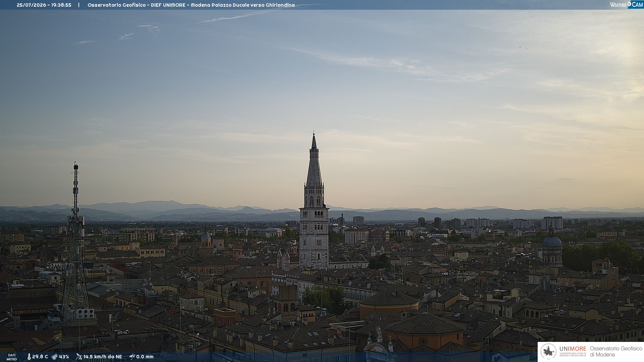Click the humidity water drops icon

tap(54, 357)
